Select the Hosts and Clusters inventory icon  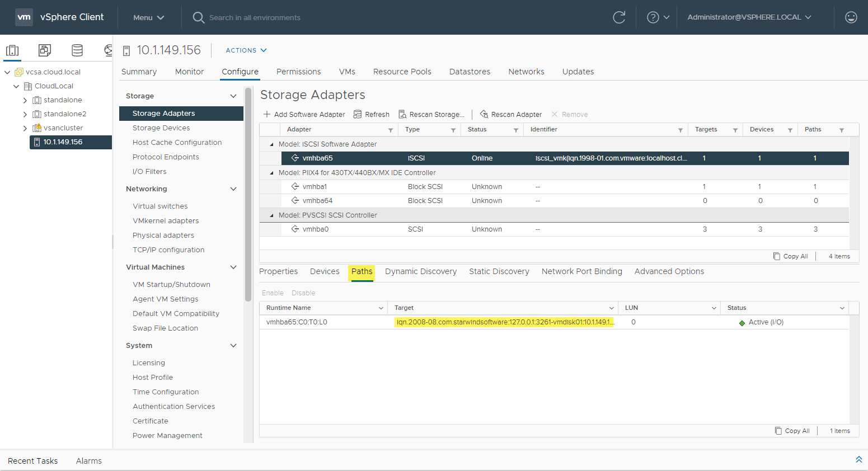click(12, 50)
